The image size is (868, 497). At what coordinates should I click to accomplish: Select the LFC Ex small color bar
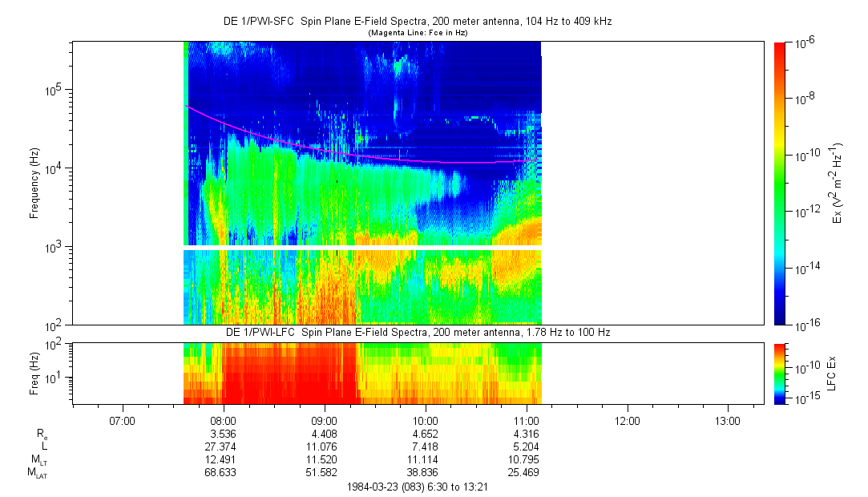(780, 373)
